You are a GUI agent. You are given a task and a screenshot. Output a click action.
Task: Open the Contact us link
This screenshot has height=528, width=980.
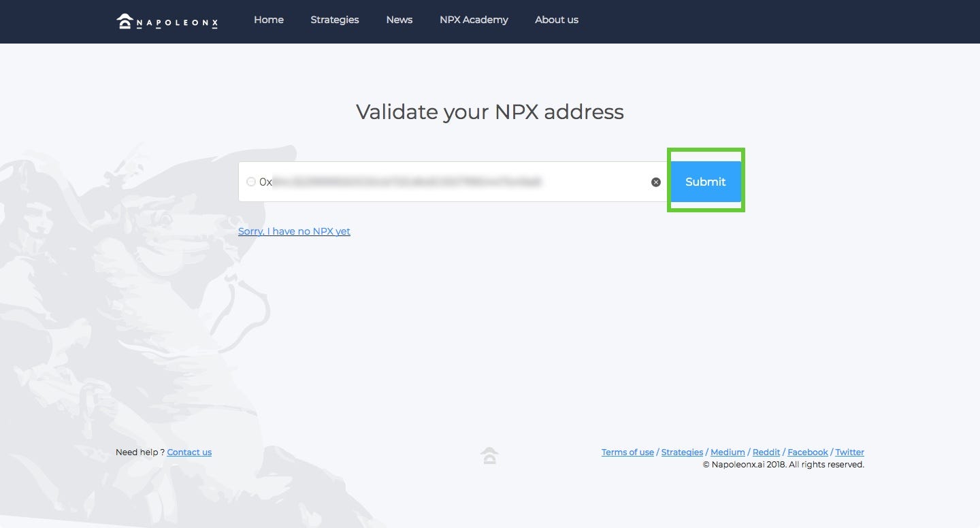pyautogui.click(x=189, y=452)
